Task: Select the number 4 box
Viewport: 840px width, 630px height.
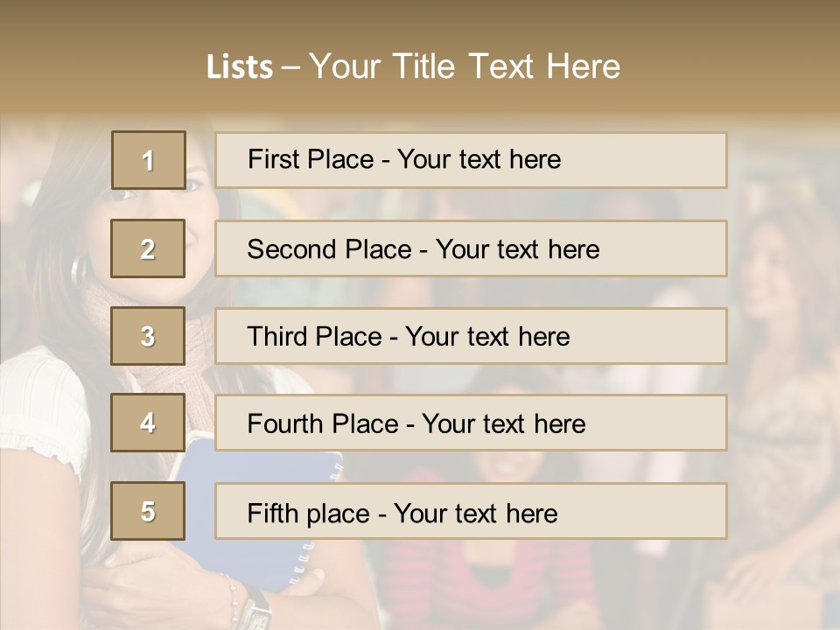Action: (148, 423)
